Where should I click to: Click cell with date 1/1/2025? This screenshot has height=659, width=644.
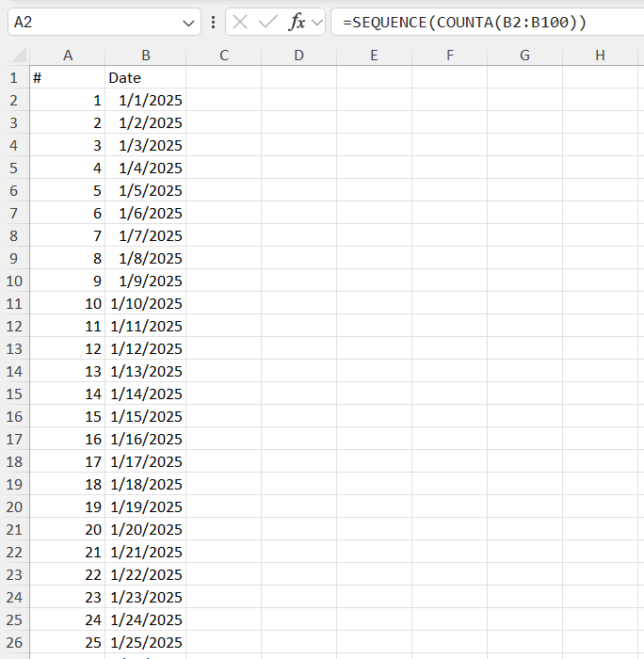pyautogui.click(x=145, y=100)
